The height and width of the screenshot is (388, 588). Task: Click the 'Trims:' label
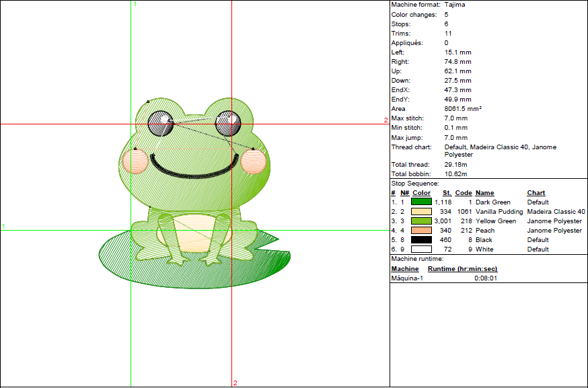(400, 34)
